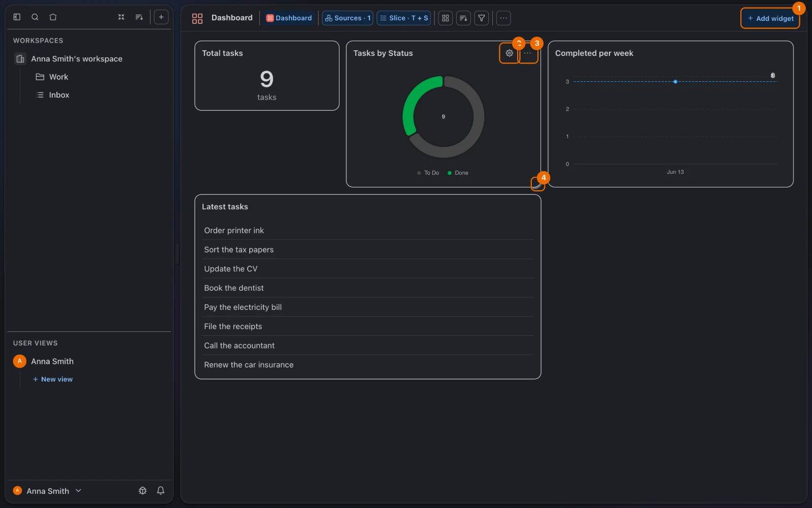
Task: Collapse all workspaces icon
Action: pos(121,17)
